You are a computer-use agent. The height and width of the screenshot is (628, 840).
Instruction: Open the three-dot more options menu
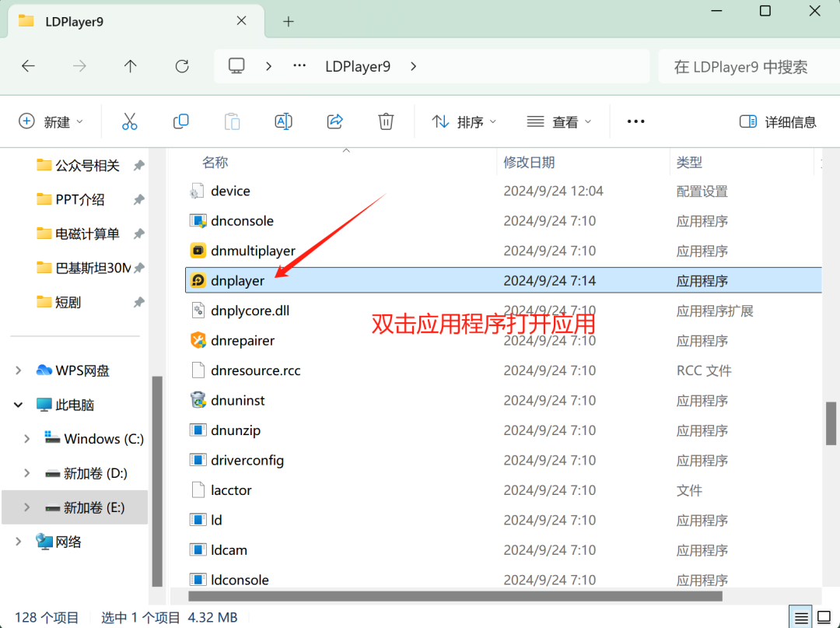tap(636, 121)
